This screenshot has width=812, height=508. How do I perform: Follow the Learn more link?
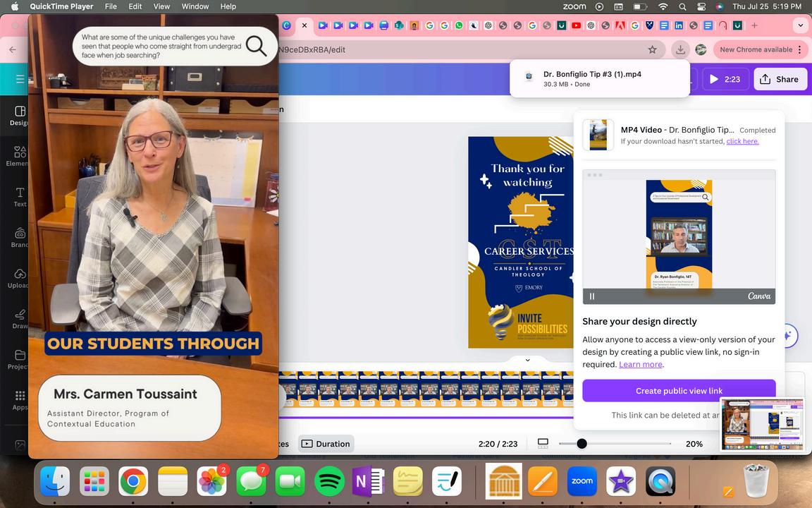(641, 364)
